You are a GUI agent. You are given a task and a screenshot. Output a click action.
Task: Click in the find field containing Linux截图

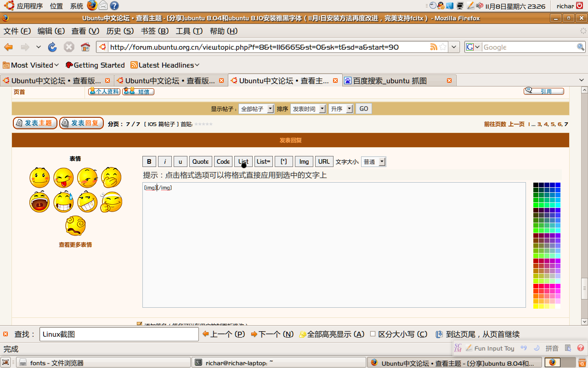pos(119,334)
